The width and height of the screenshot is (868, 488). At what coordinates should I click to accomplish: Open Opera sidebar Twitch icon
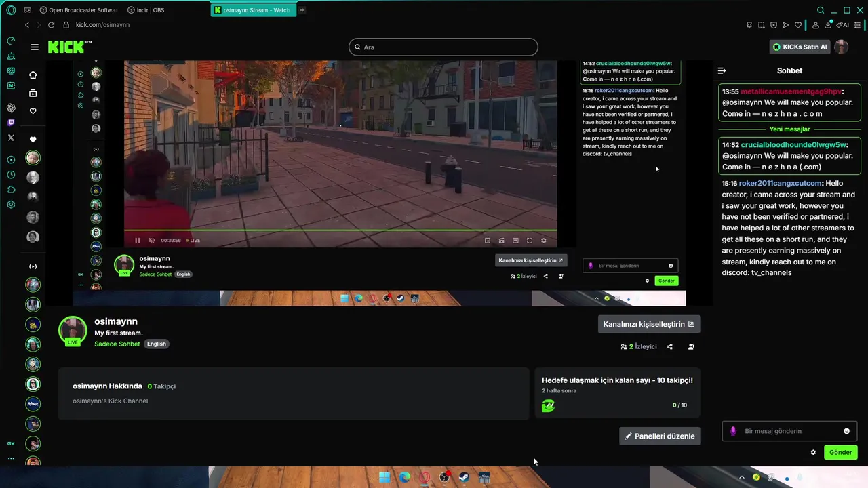tap(11, 123)
